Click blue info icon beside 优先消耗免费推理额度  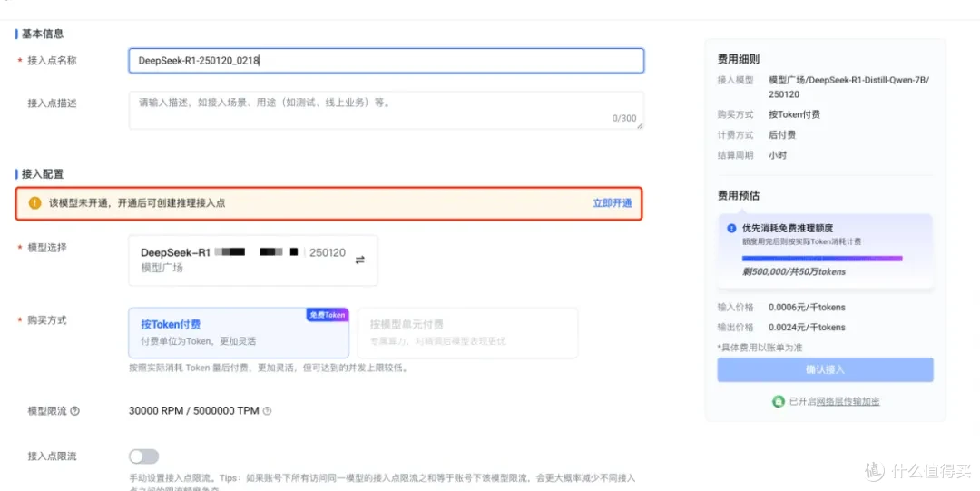click(x=731, y=229)
